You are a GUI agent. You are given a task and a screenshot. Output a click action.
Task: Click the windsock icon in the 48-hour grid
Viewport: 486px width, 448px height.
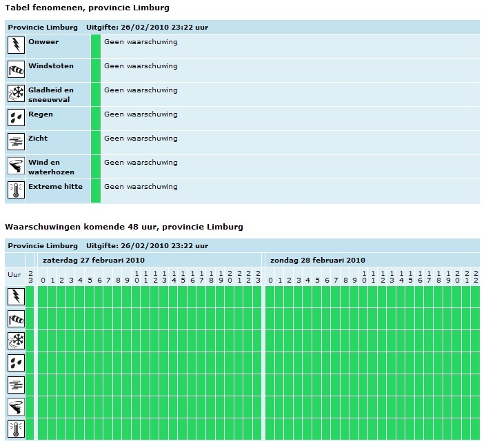pos(16,319)
